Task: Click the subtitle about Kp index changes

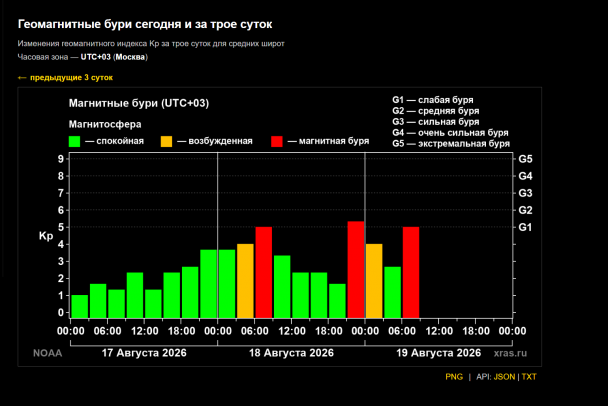Action: tap(151, 43)
